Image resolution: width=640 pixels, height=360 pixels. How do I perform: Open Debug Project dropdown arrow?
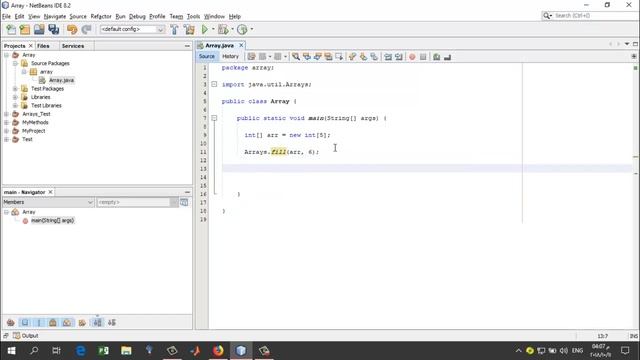(232, 29)
